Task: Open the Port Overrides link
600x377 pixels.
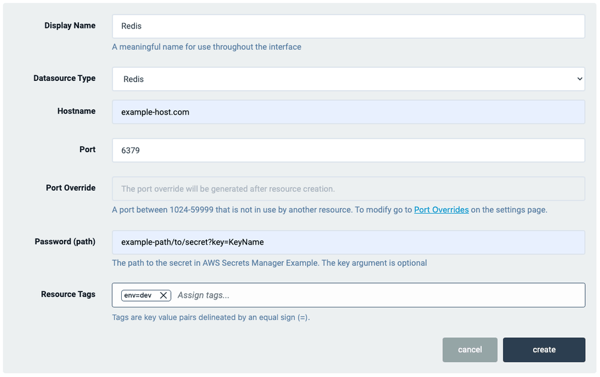Action: pyautogui.click(x=441, y=210)
